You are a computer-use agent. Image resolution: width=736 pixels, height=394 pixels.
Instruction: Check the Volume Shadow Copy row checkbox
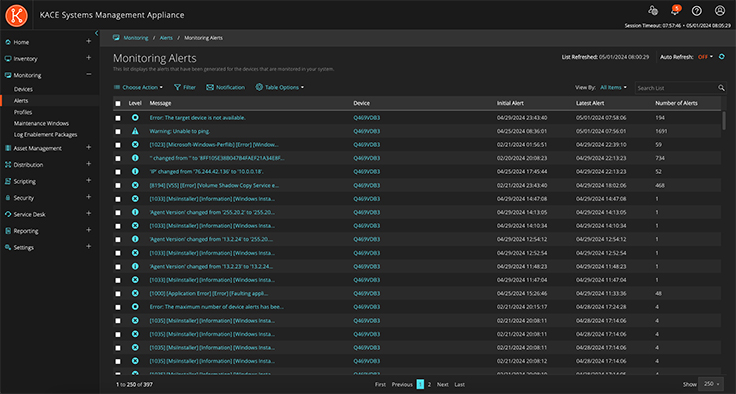tap(118, 185)
